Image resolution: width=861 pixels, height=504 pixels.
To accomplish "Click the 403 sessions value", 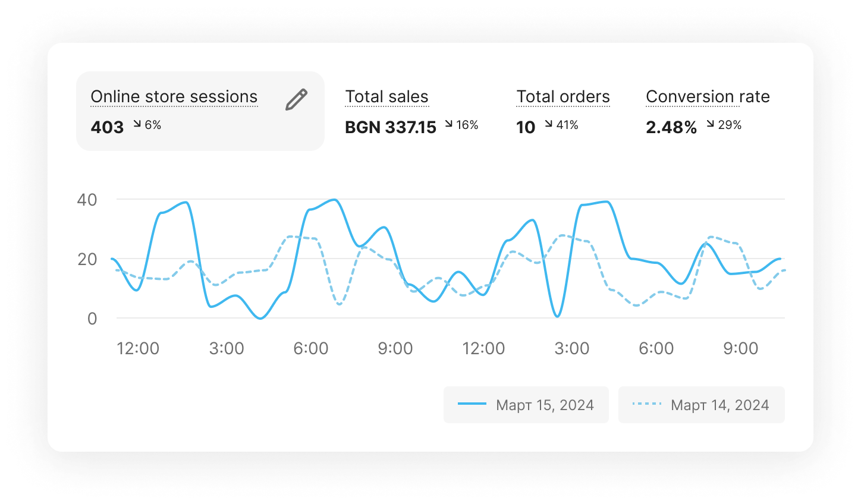I will (x=107, y=127).
